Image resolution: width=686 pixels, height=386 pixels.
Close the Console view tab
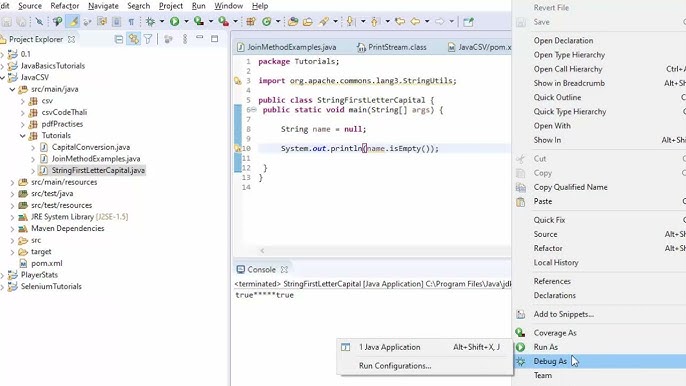284,270
